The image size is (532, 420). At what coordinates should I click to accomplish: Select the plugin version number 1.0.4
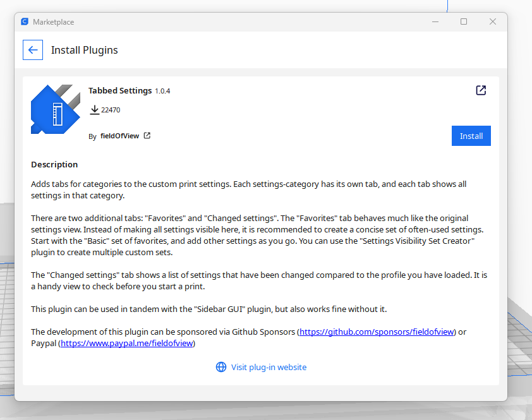click(162, 90)
